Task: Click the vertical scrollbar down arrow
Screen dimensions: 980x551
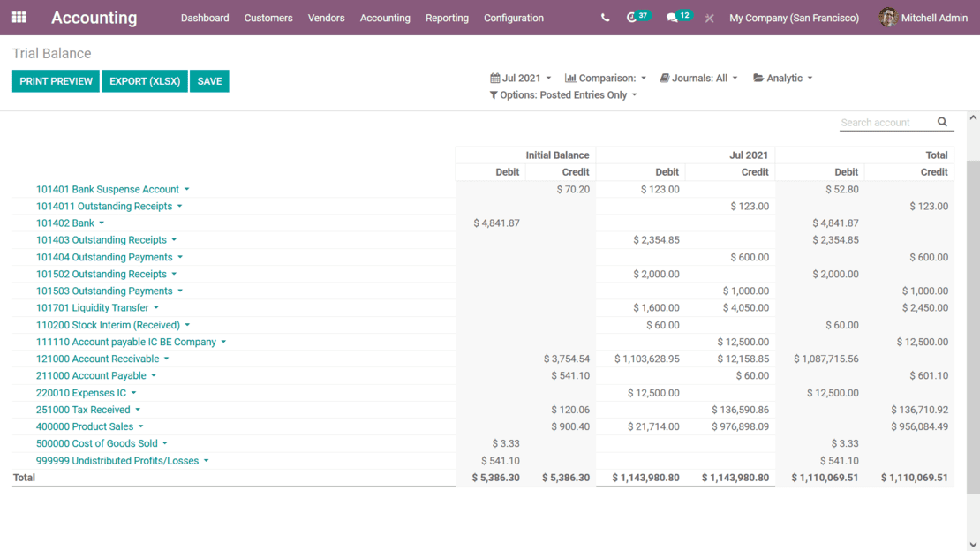Action: [973, 545]
